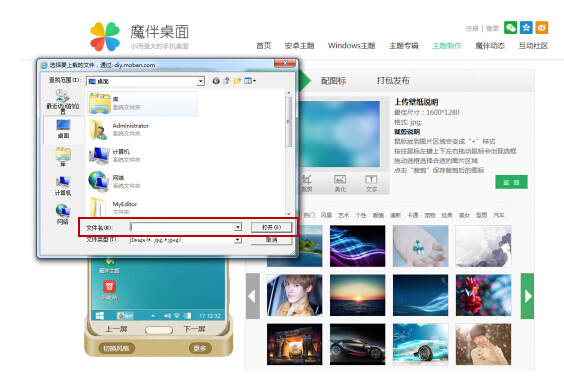Choose the cyan sports car wallpaper
This screenshot has height=391, width=564.
tap(420, 345)
